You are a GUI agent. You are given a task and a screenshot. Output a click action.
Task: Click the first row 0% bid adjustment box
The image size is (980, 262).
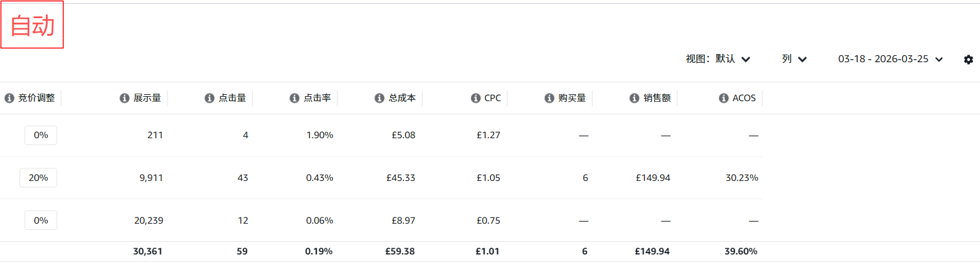[41, 135]
